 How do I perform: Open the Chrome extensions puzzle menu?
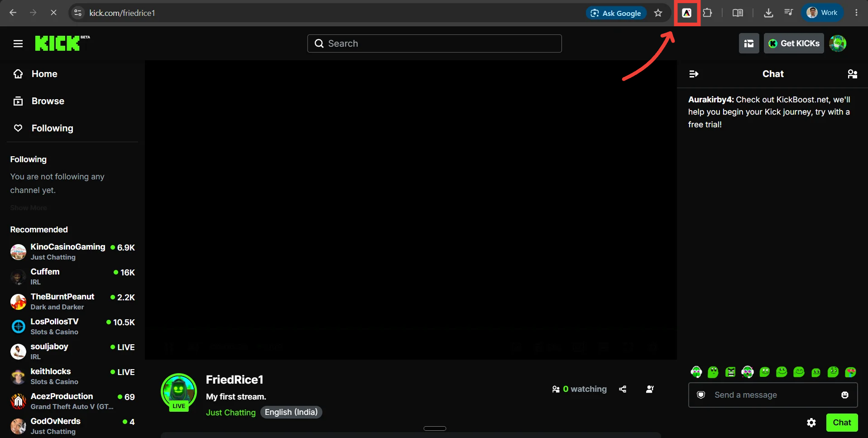[x=707, y=13]
